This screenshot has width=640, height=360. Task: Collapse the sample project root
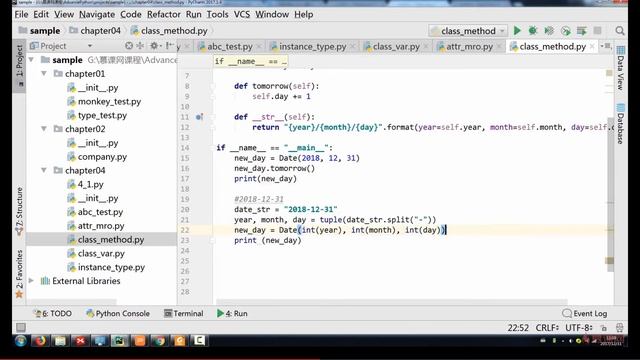tap(31, 60)
